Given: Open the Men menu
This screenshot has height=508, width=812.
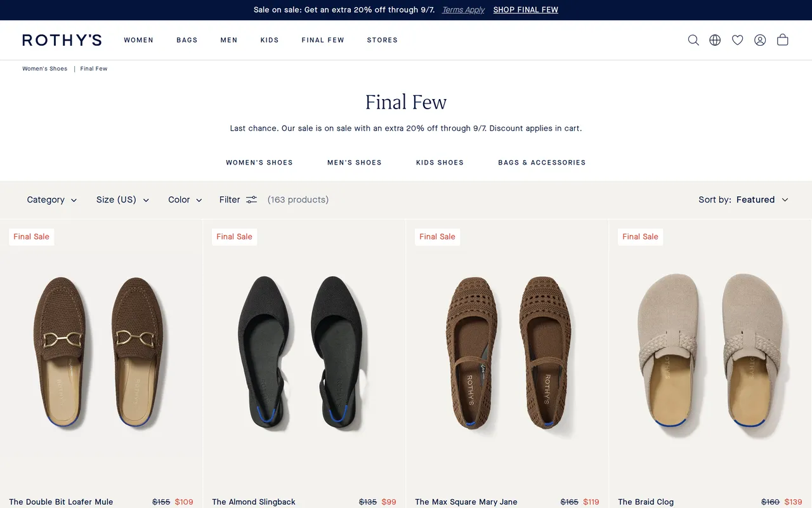Looking at the screenshot, I should click(229, 40).
